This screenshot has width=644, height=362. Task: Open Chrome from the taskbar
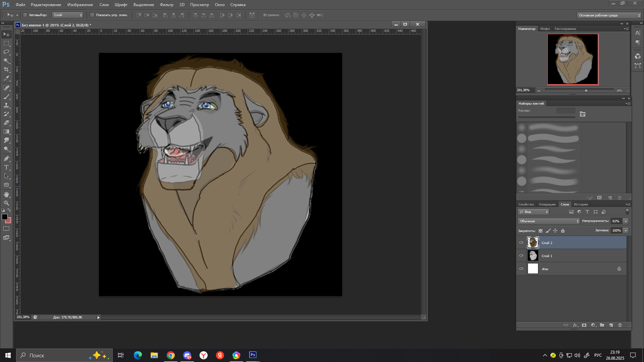[x=171, y=355]
